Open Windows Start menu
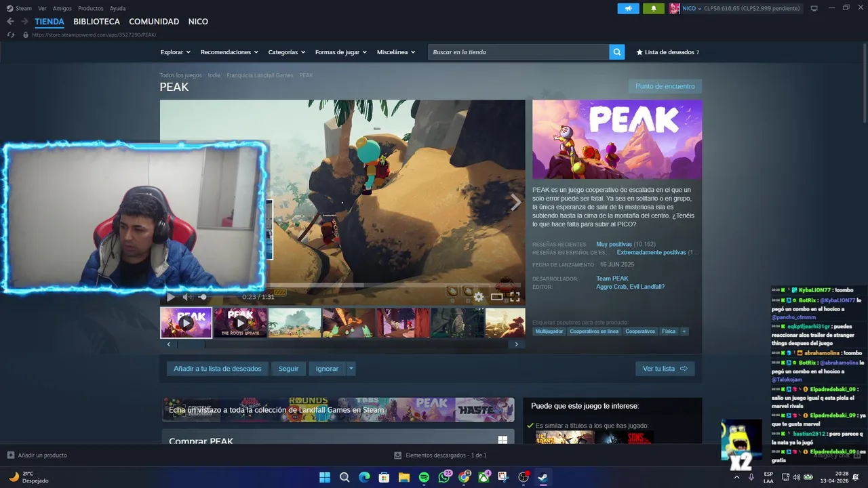868x488 pixels. [x=325, y=477]
